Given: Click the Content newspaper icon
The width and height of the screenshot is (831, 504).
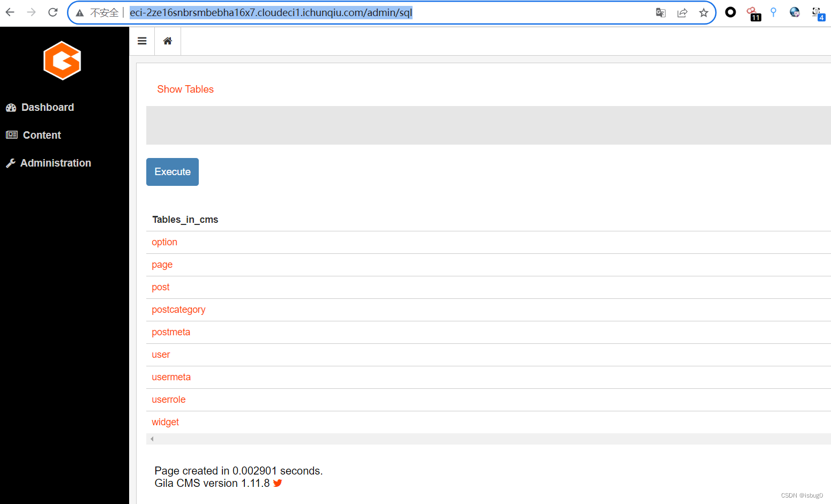Looking at the screenshot, I should (x=12, y=135).
